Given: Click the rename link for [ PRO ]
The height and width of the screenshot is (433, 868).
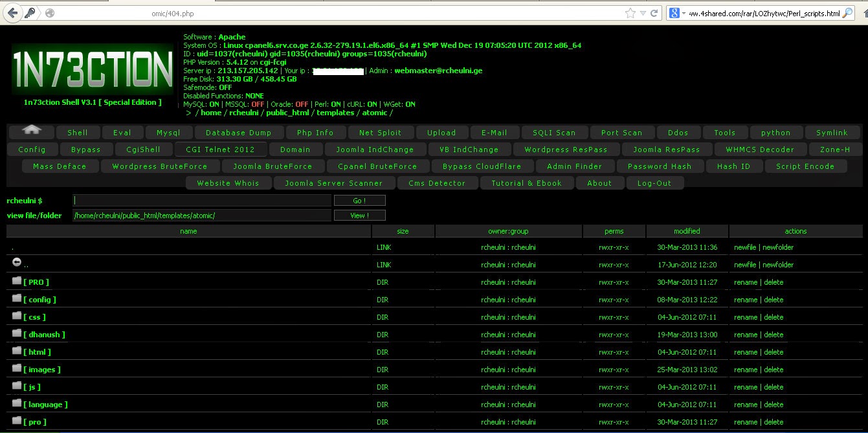Looking at the screenshot, I should point(745,282).
